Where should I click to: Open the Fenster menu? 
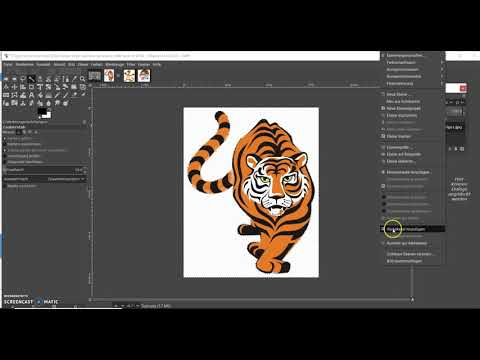pos(144,64)
